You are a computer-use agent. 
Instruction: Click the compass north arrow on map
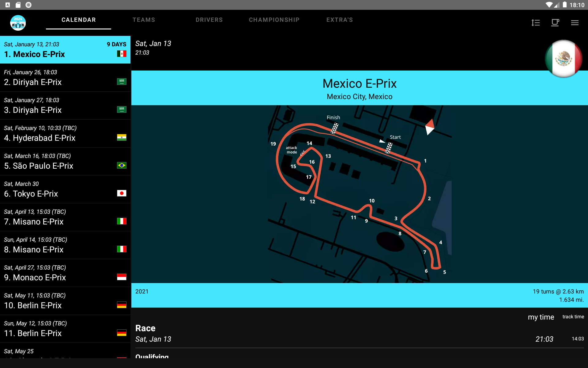430,127
